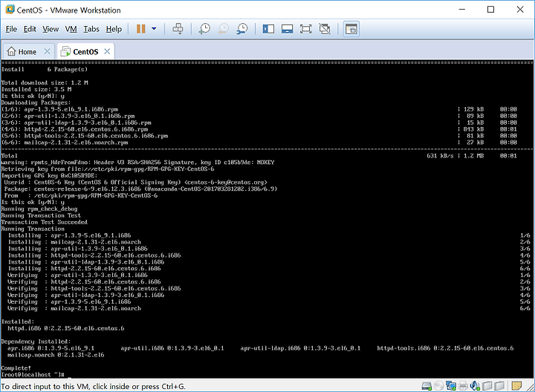Click inside the terminal at root@localhost prompt
535x392 pixels.
click(33, 375)
